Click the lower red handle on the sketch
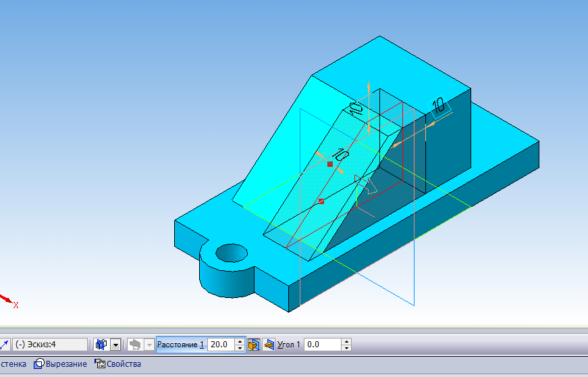This screenshot has height=377, width=588. 321,201
